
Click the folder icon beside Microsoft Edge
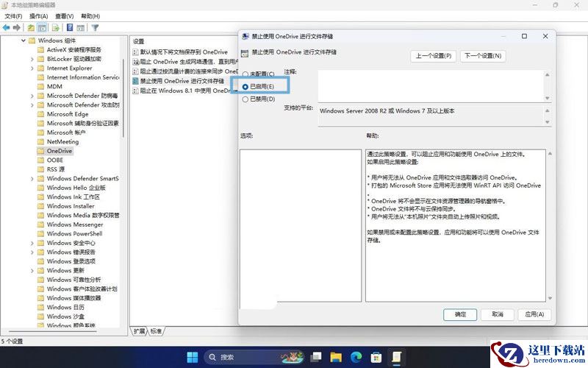(x=41, y=114)
